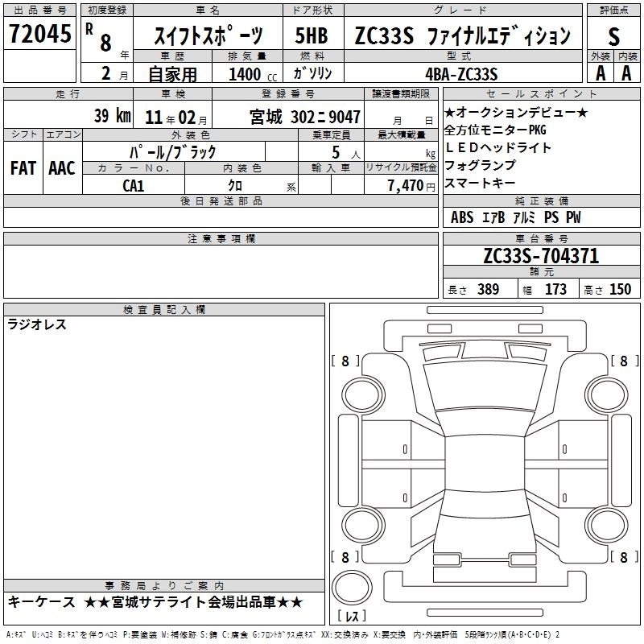644x644 pixels.
Task: Click the 検査員記入欄 header
Action: click(164, 310)
